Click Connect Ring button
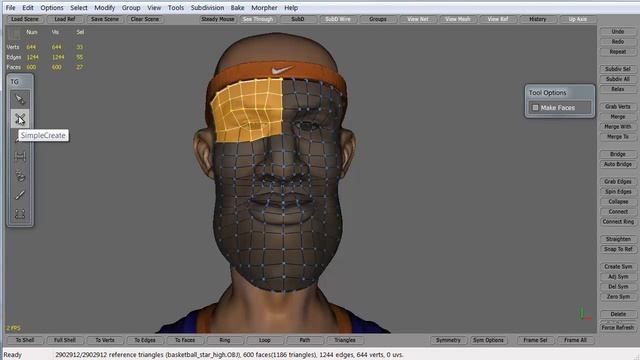 [618, 222]
